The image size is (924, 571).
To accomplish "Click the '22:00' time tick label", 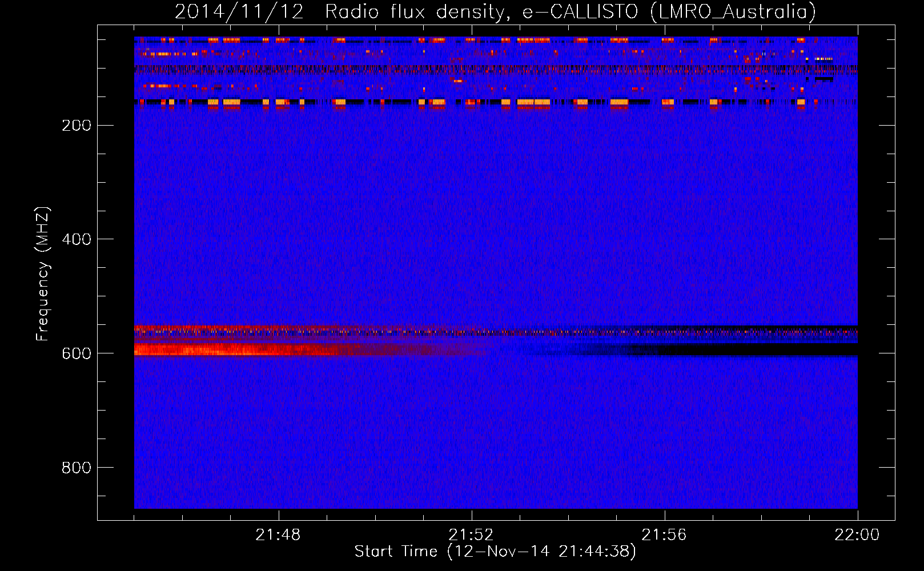I will pyautogui.click(x=857, y=535).
